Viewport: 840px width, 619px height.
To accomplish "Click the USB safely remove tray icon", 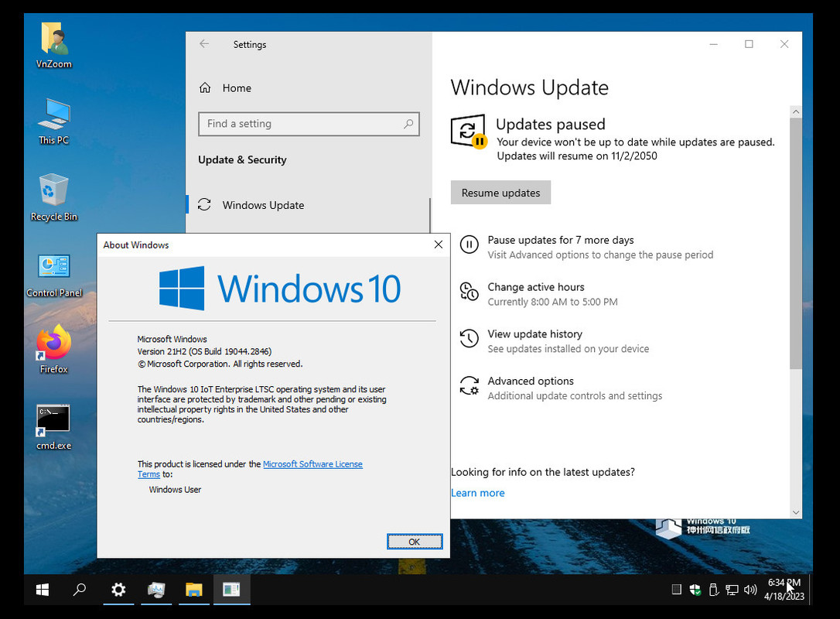I will (714, 590).
